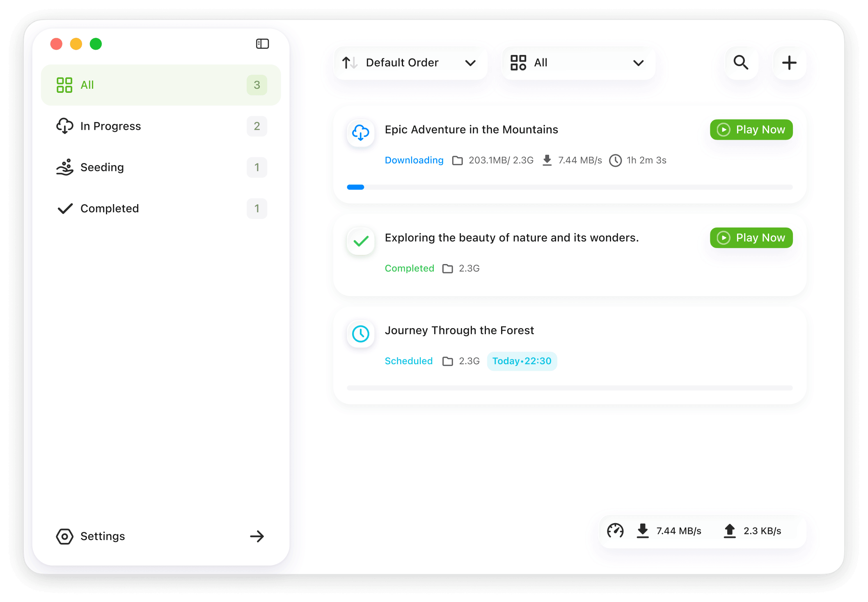Screen dimensions: 868x602
Task: Click the In Progress count badge 2
Action: (x=257, y=126)
